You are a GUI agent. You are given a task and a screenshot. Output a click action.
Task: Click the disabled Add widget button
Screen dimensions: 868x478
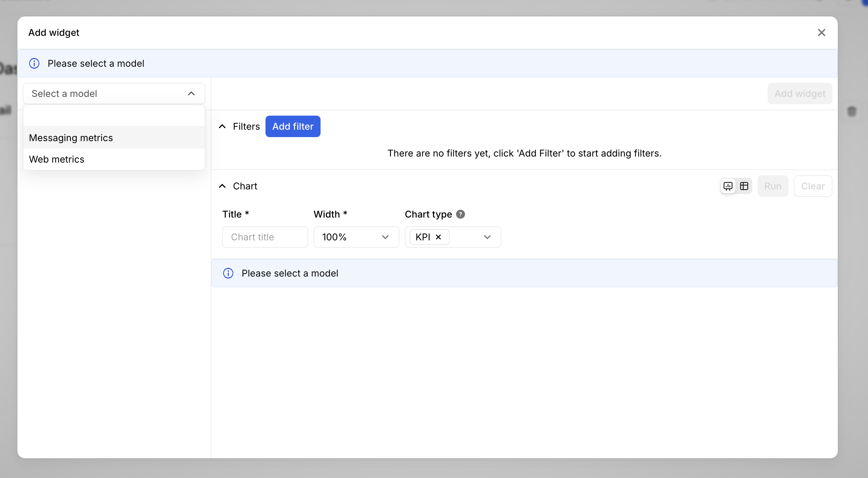[799, 94]
